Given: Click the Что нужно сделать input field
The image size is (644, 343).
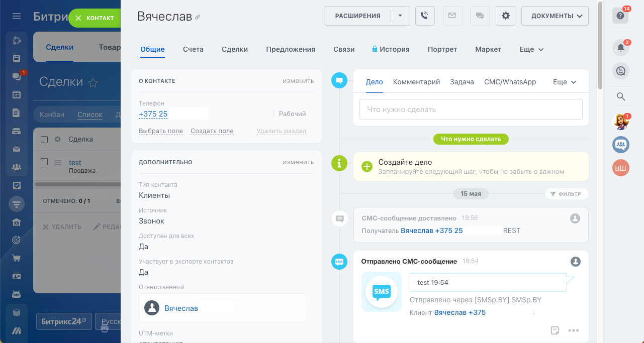Looking at the screenshot, I should [x=471, y=109].
